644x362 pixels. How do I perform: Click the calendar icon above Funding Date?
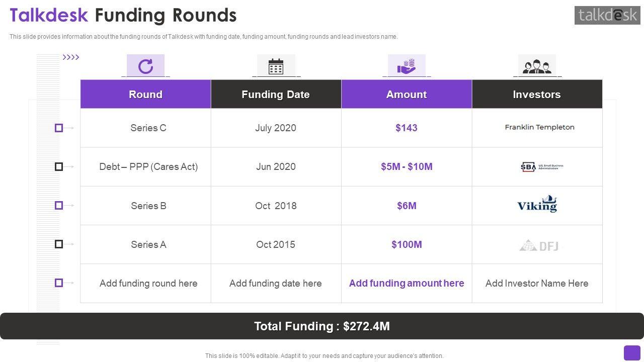pyautogui.click(x=276, y=66)
